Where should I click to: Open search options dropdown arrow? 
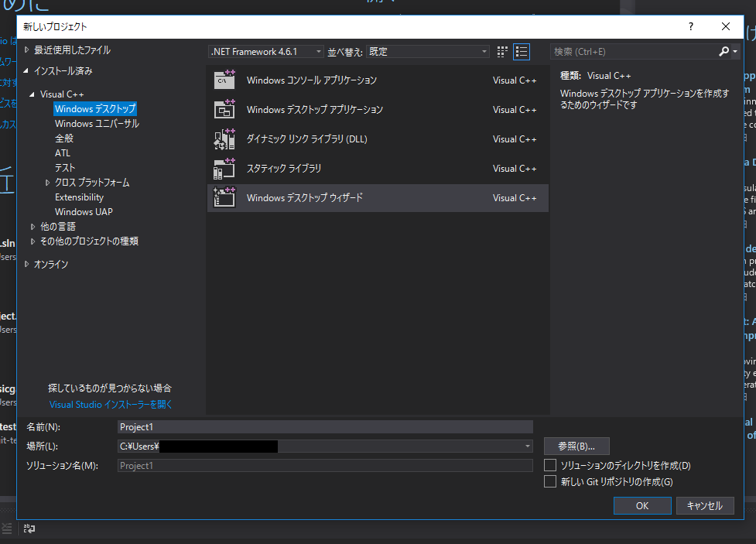tap(735, 52)
